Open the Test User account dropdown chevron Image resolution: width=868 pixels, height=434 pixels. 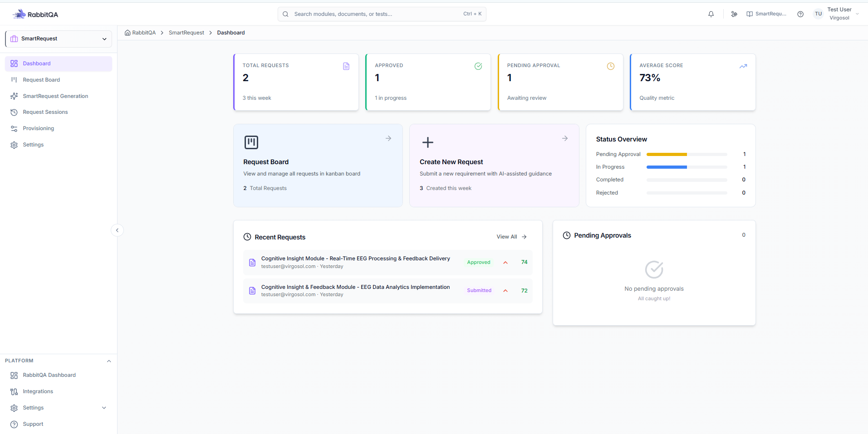[857, 14]
